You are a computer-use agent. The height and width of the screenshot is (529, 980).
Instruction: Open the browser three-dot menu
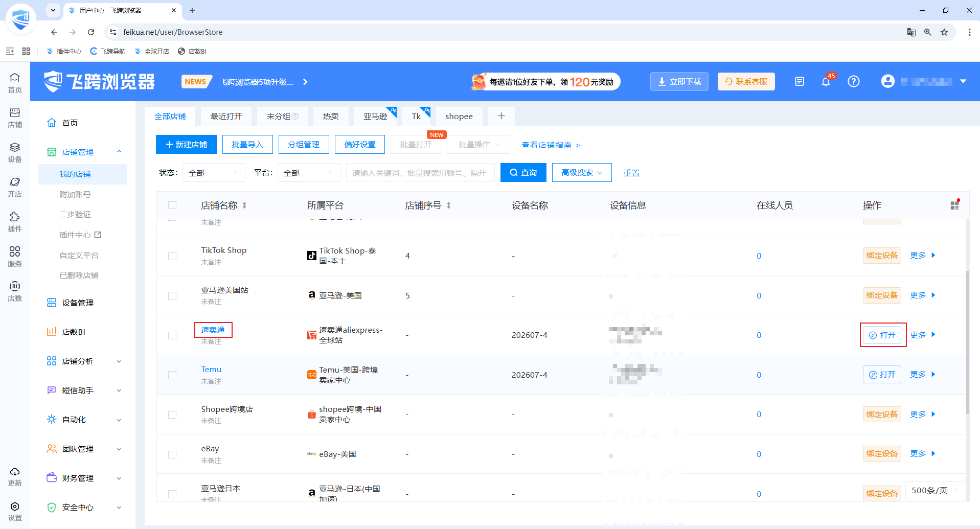coord(969,32)
